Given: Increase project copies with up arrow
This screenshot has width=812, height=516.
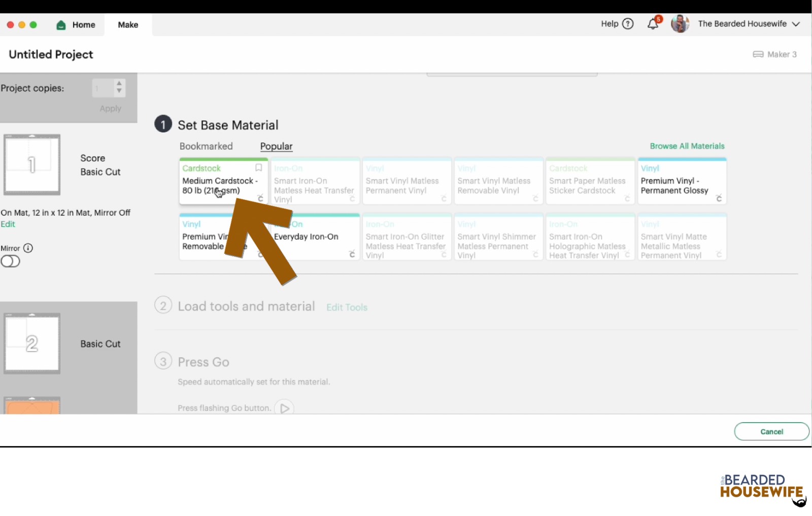Looking at the screenshot, I should (x=119, y=83).
